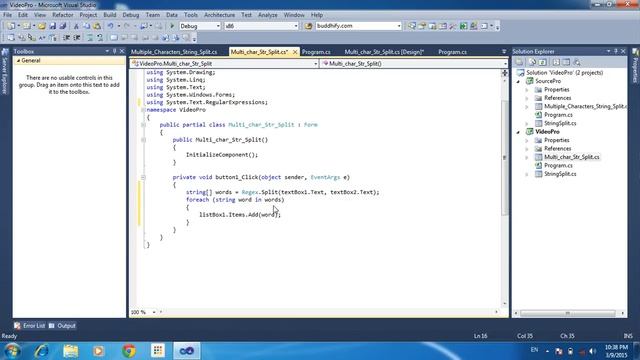This screenshot has height=360, width=640.
Task: Click the Toolbox toolbar icon
Action: 453,26
